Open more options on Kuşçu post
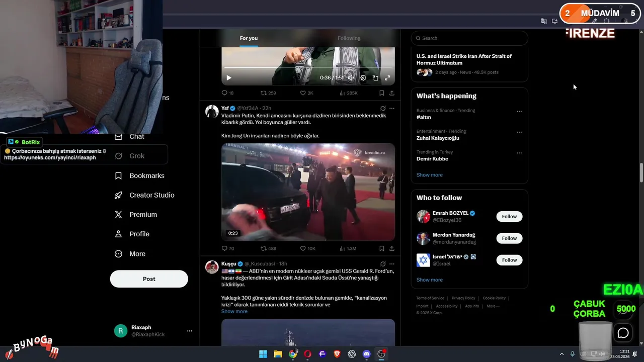This screenshot has width=644, height=362. coord(392,263)
